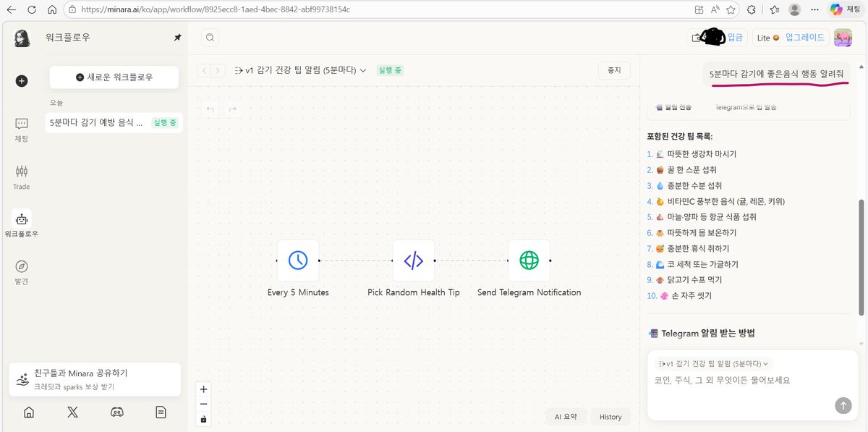Click 친구들과 Minara 공유하기 banner
This screenshot has height=432, width=868.
pos(95,379)
